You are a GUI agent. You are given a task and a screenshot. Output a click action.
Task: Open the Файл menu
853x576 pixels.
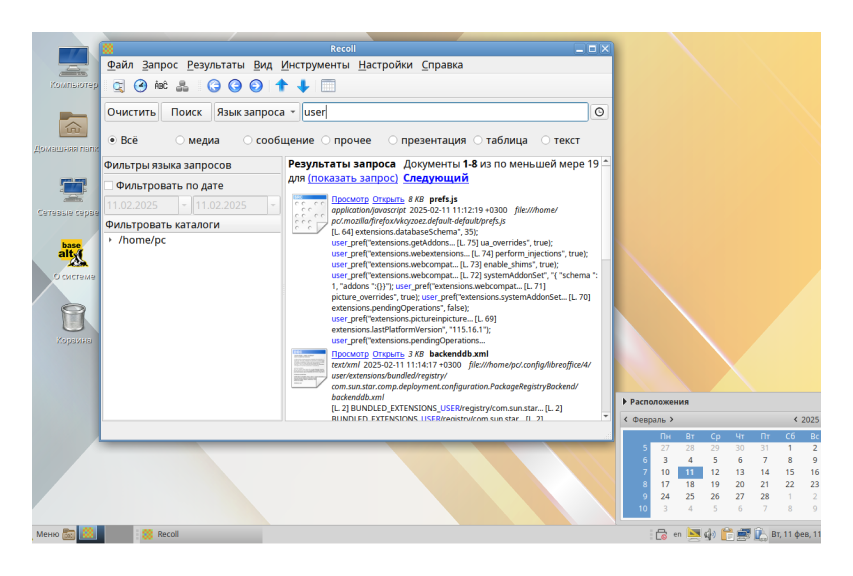pyautogui.click(x=120, y=65)
